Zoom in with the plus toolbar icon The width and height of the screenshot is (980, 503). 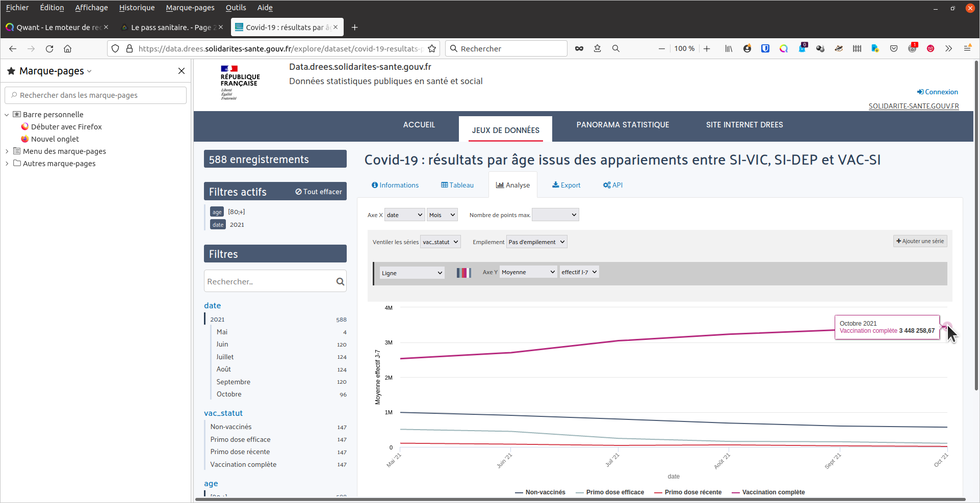(707, 48)
